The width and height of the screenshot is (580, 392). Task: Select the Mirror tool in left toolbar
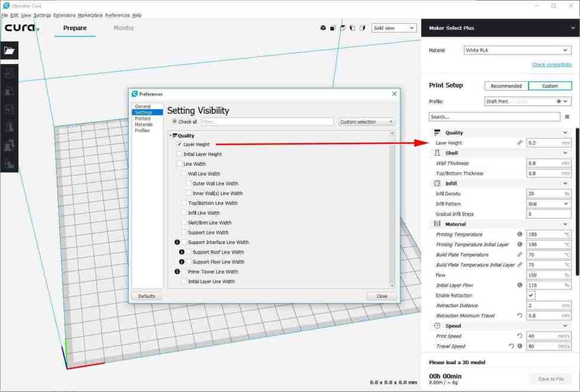pos(9,127)
